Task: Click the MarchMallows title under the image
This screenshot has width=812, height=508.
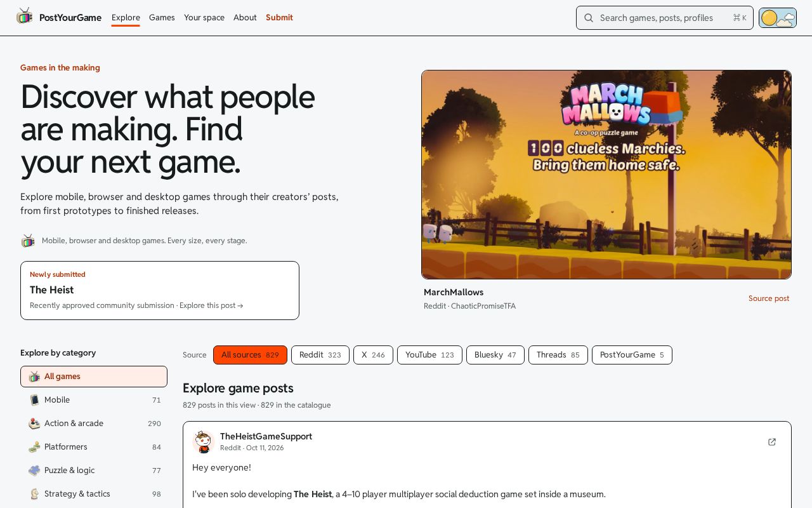Action: click(454, 292)
